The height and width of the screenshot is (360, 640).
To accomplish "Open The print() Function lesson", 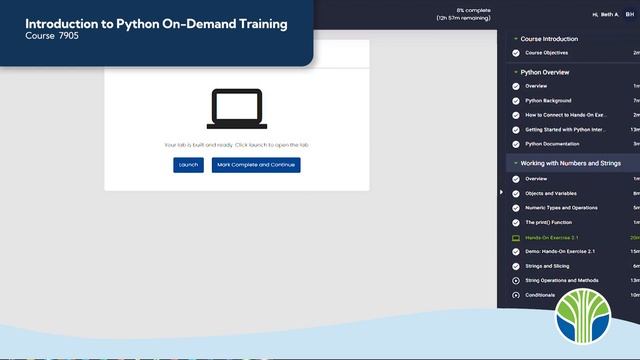I will 549,222.
